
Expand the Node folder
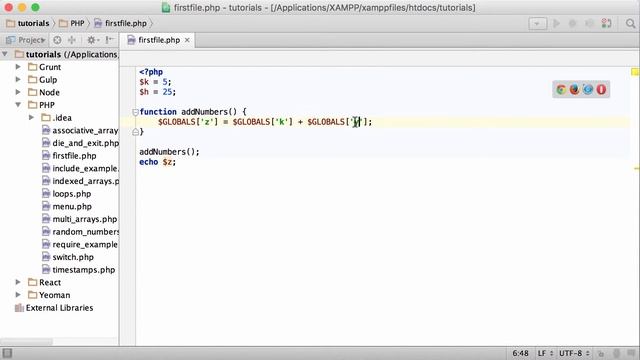[18, 92]
